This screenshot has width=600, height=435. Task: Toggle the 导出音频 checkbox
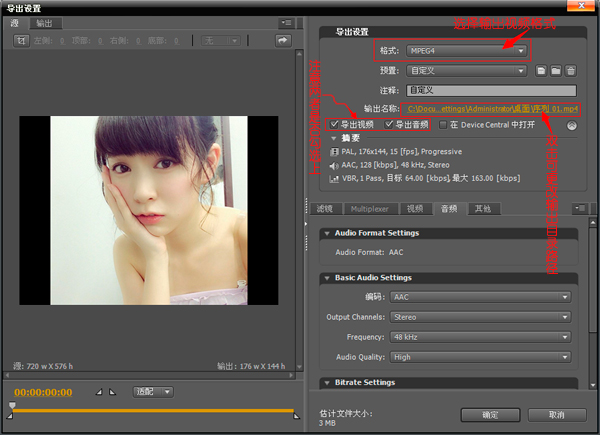(389, 124)
